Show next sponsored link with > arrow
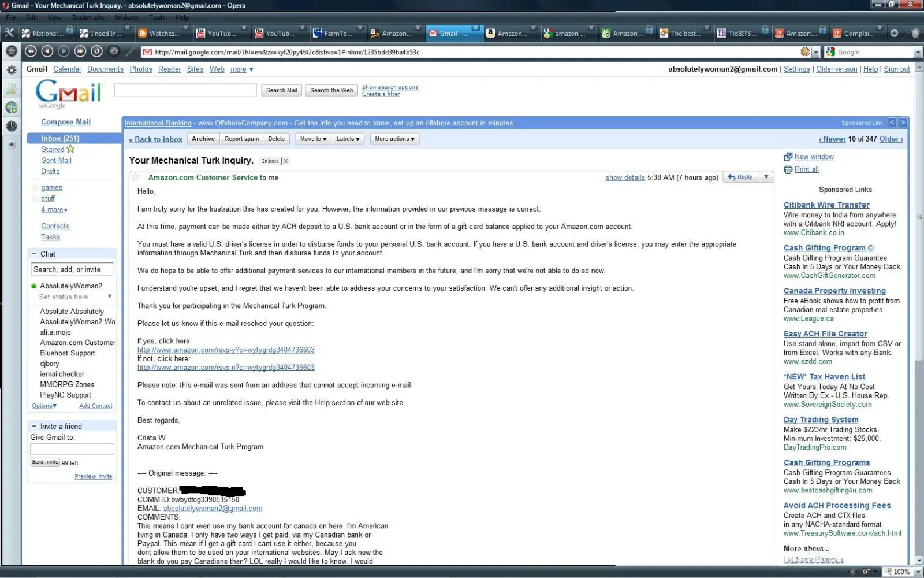The width and height of the screenshot is (924, 578). (903, 123)
